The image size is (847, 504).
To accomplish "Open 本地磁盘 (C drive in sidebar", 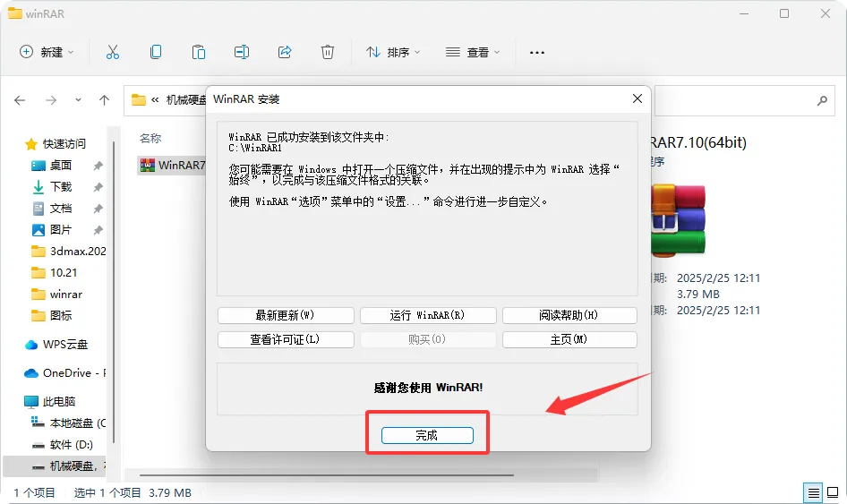I will [x=69, y=423].
